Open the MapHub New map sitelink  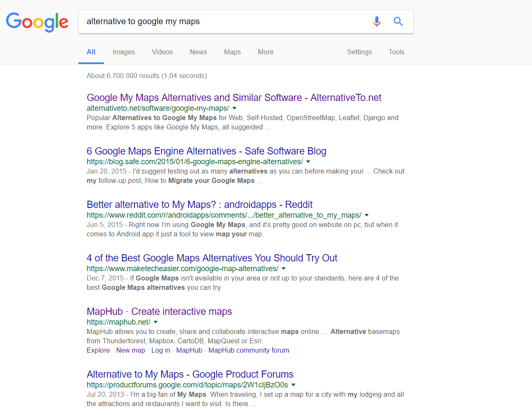(x=131, y=350)
